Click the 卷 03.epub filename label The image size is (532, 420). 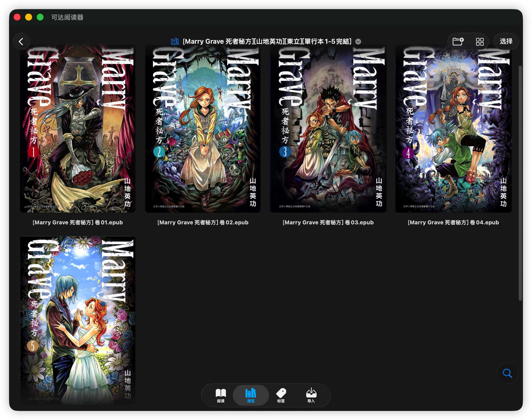pos(328,222)
